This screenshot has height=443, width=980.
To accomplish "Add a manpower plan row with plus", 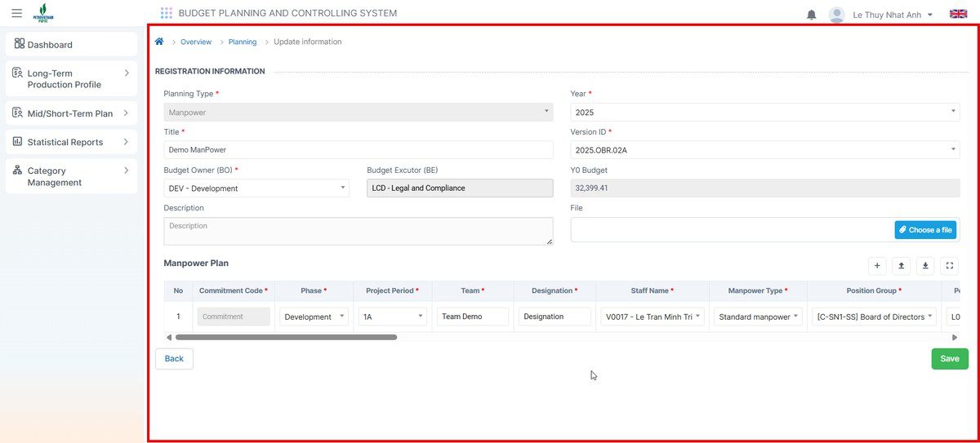I will pos(877,265).
